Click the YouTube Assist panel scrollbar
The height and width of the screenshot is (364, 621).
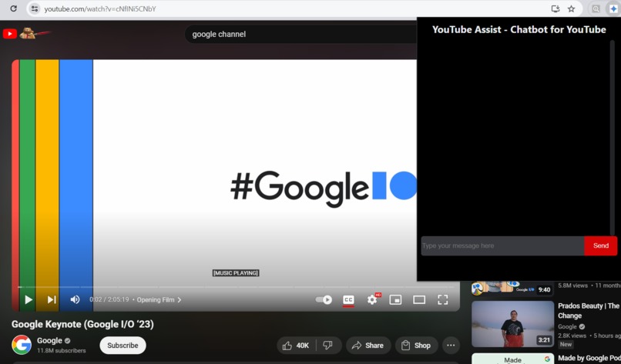pyautogui.click(x=613, y=139)
